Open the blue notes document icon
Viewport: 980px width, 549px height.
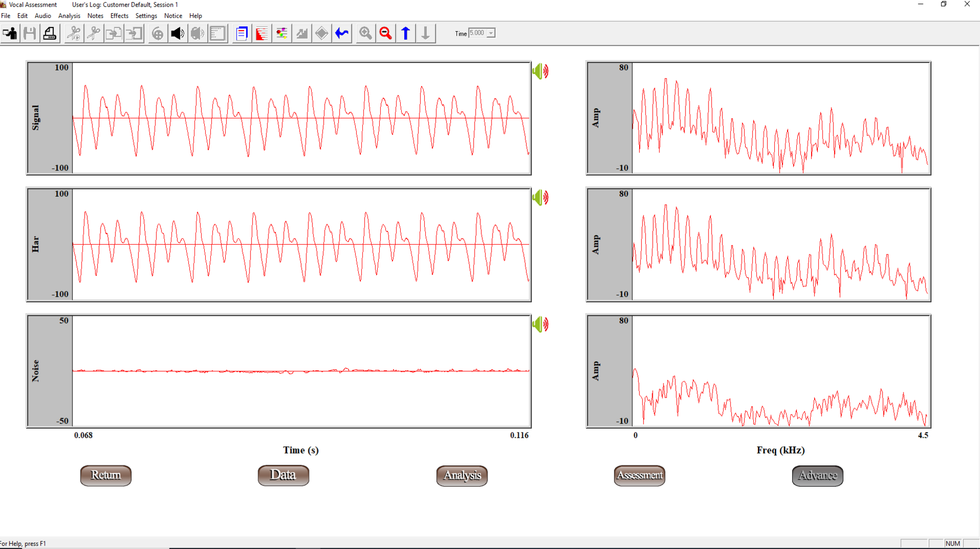click(242, 34)
